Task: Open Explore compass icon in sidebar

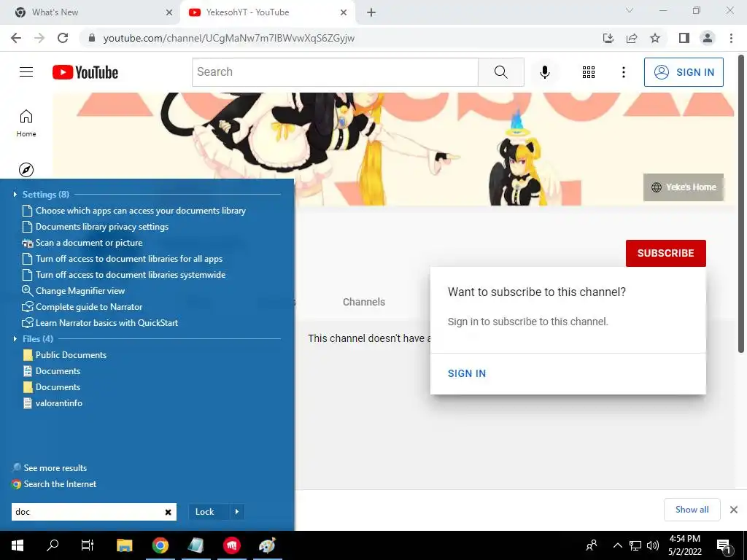Action: coord(26,169)
